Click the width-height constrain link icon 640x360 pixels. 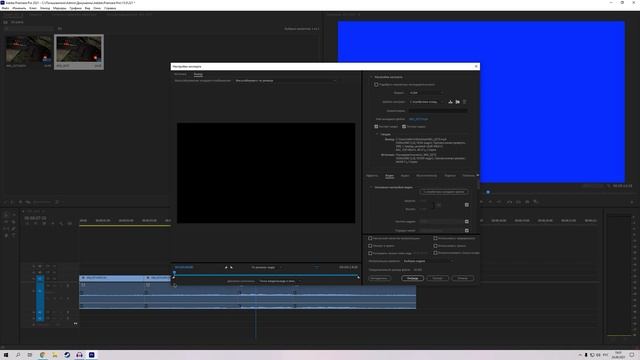tap(439, 205)
